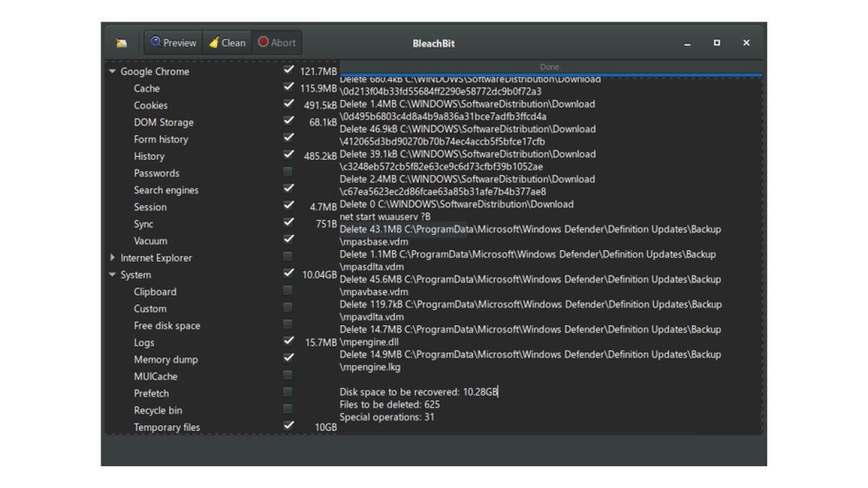Minimize the BleachBit window
Screen dimensions: 868x488
(687, 43)
